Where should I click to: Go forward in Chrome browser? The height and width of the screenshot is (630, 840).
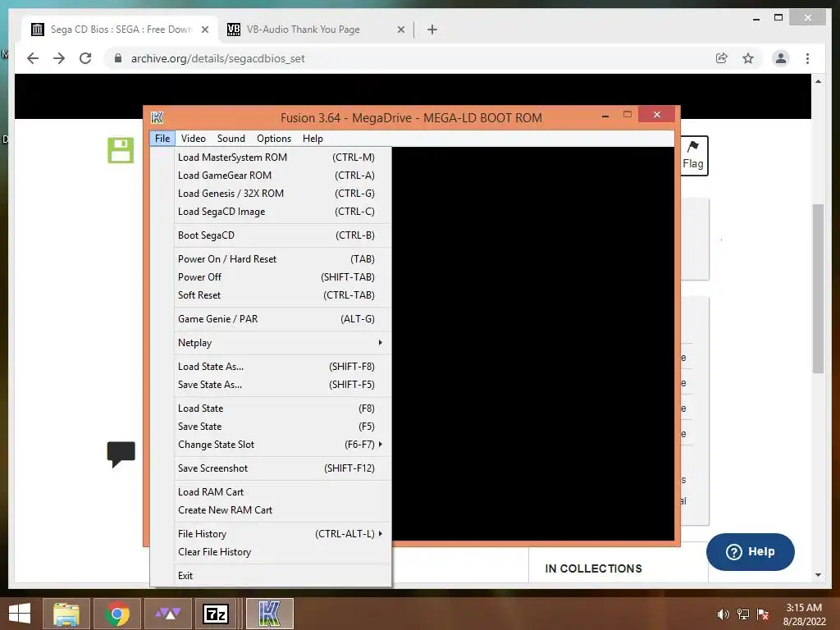pyautogui.click(x=59, y=58)
